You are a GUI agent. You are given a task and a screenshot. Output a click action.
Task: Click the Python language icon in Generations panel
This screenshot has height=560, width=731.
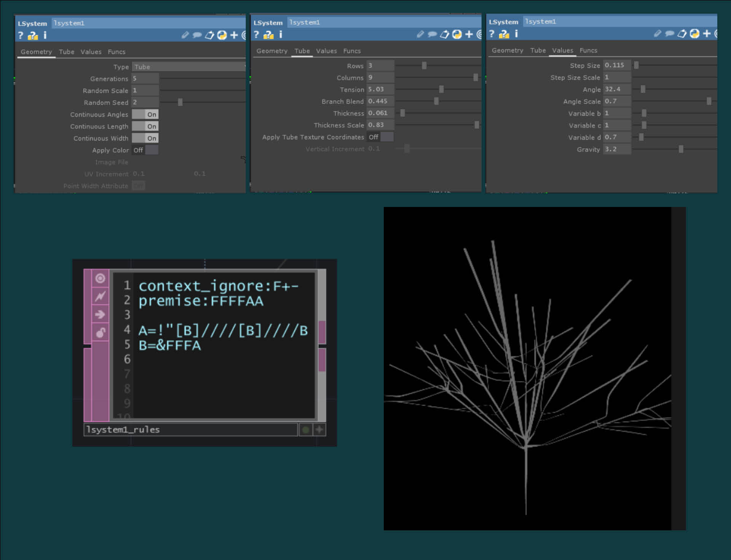(222, 35)
